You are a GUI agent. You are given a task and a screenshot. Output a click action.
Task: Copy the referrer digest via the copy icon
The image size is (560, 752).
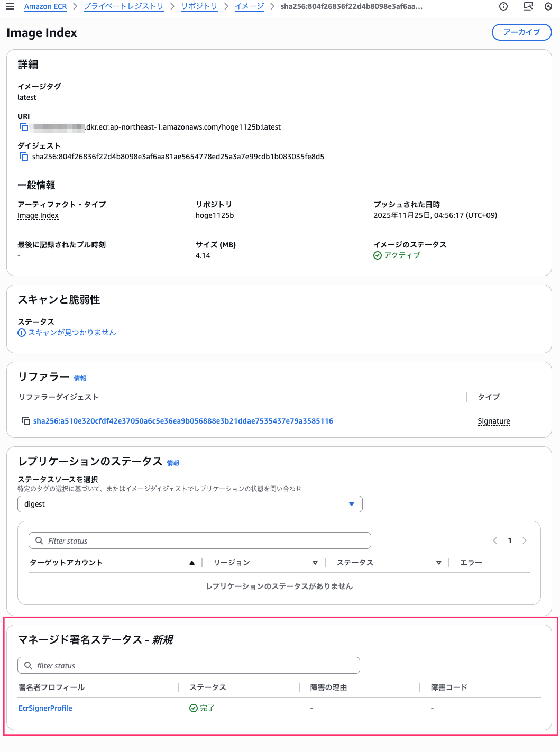[x=25, y=420]
